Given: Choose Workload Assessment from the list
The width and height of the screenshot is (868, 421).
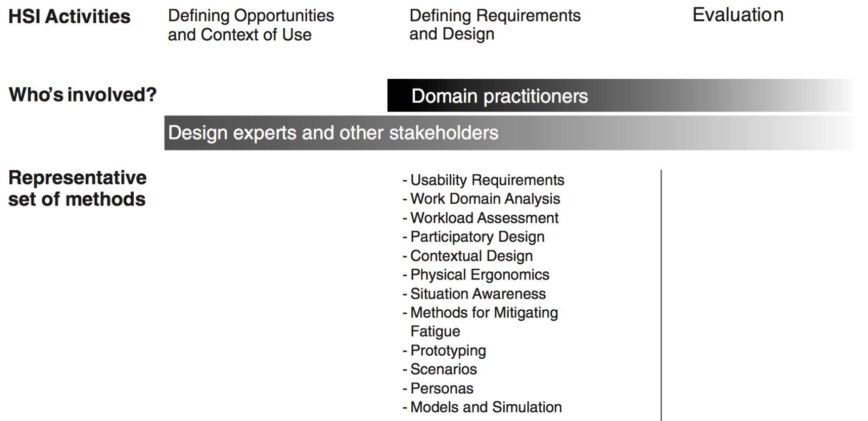Looking at the screenshot, I should coord(480,218).
